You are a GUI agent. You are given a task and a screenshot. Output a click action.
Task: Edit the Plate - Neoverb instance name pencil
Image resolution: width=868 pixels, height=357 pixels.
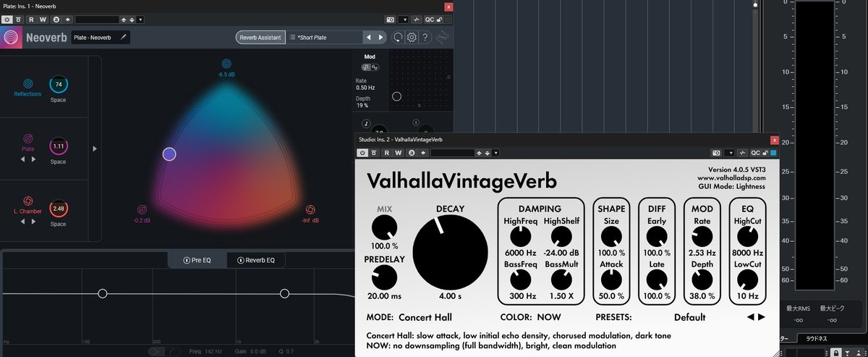point(123,37)
